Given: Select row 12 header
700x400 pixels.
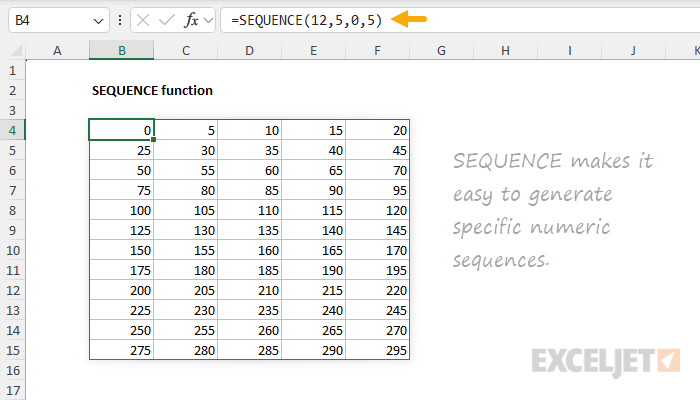Looking at the screenshot, I should point(12,290).
